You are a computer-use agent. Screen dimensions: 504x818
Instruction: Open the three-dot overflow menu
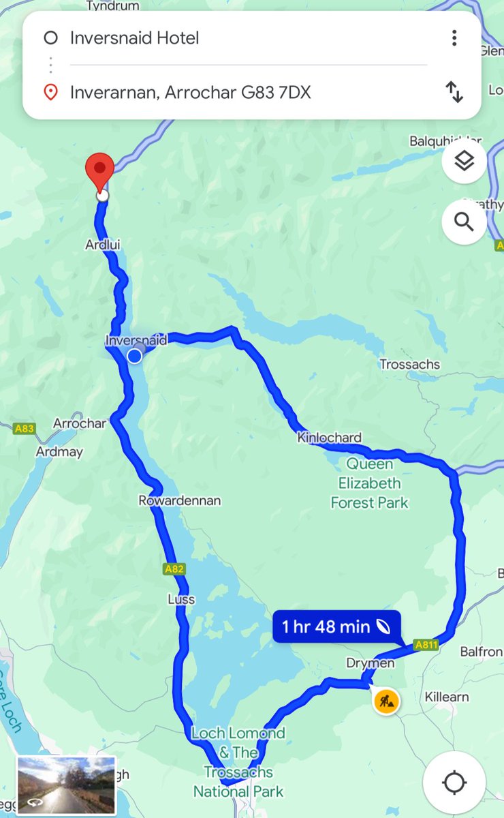tap(454, 37)
